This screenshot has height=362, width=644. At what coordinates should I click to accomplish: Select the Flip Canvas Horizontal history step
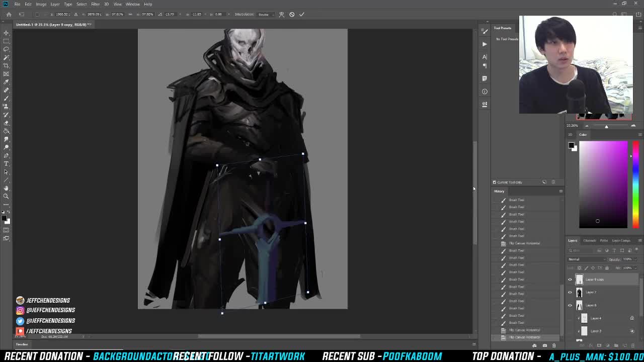pos(525,243)
